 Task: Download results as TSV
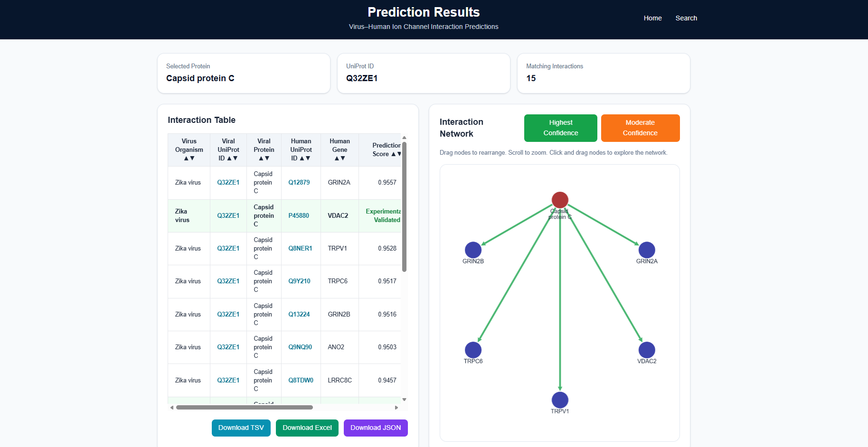pos(241,428)
